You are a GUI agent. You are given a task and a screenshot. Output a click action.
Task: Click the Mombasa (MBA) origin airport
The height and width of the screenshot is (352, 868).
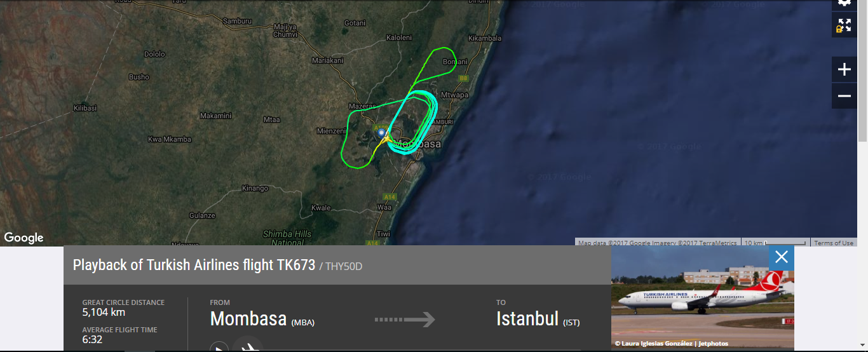pos(262,319)
